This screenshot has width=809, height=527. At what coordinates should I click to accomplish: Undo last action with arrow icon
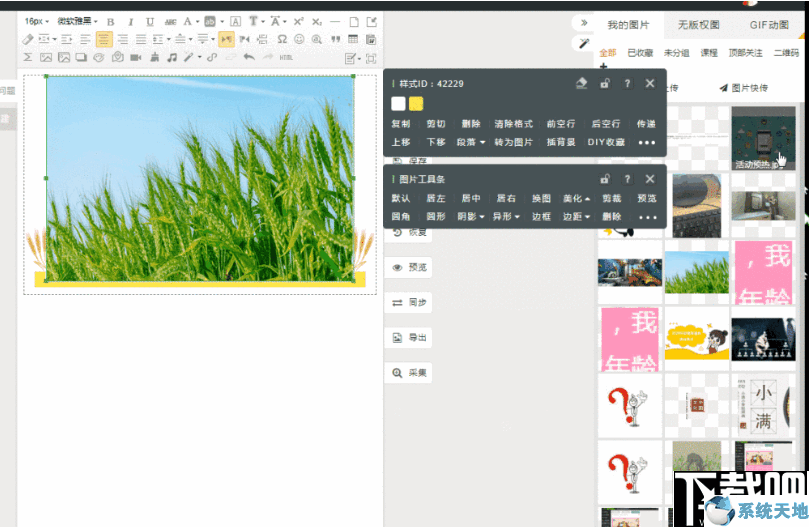pyautogui.click(x=249, y=57)
